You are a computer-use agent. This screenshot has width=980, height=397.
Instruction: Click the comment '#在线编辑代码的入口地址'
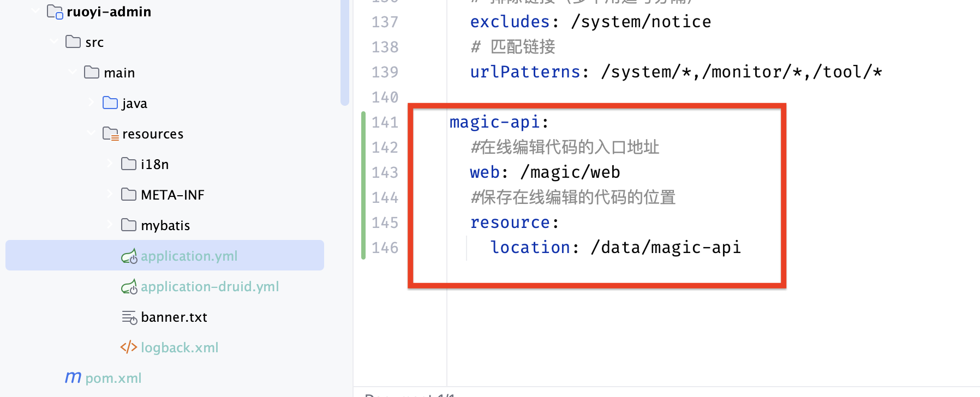click(x=565, y=147)
